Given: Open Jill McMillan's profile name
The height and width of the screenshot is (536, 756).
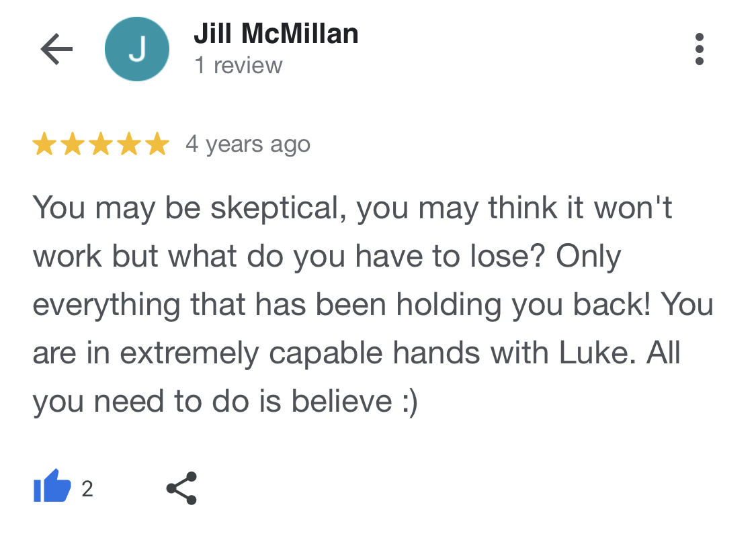Looking at the screenshot, I should coord(276,34).
